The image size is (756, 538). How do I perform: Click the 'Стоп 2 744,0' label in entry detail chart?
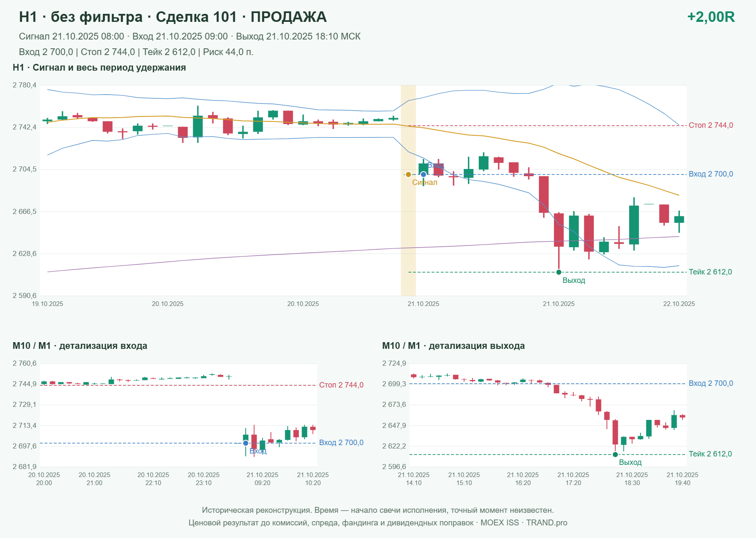tap(341, 385)
